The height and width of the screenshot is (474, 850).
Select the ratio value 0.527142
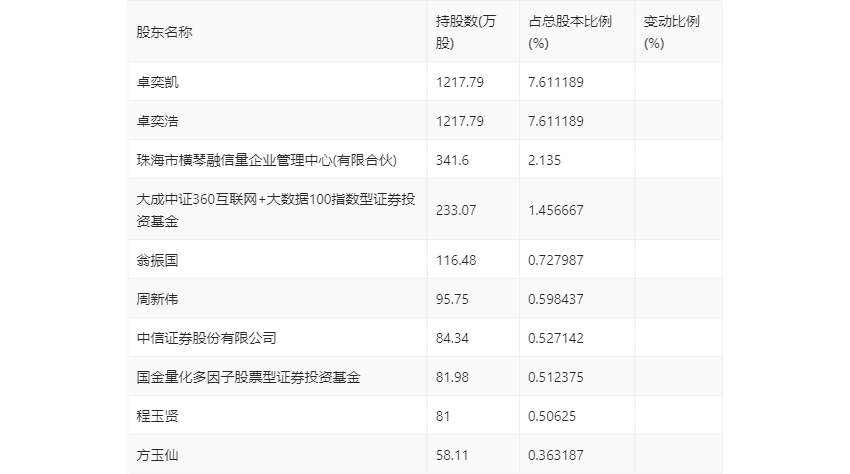point(556,338)
